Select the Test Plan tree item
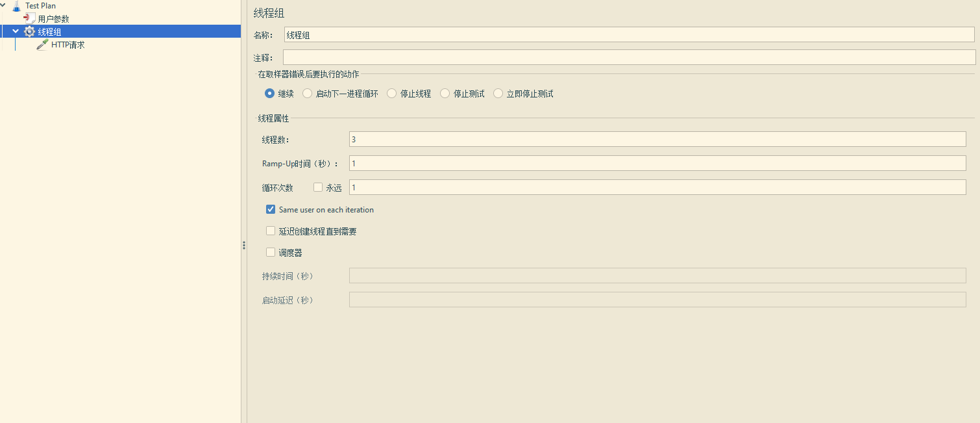This screenshot has width=980, height=423. click(40, 6)
